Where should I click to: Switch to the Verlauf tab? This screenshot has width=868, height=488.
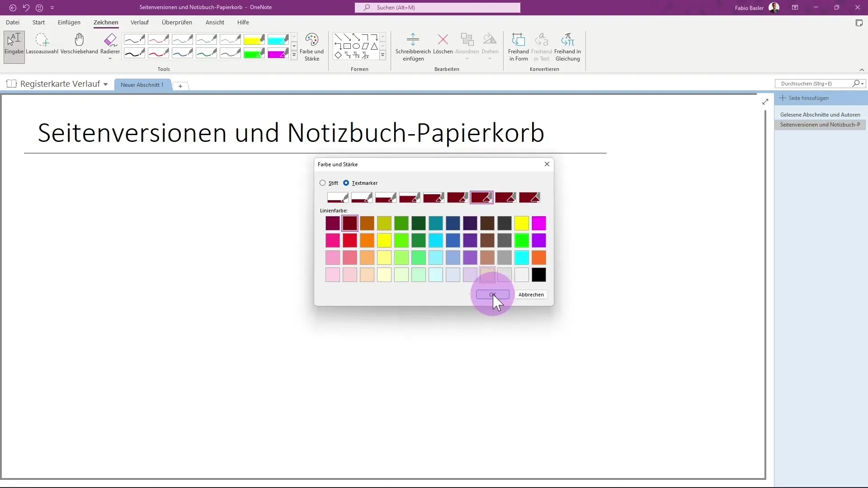click(x=139, y=22)
